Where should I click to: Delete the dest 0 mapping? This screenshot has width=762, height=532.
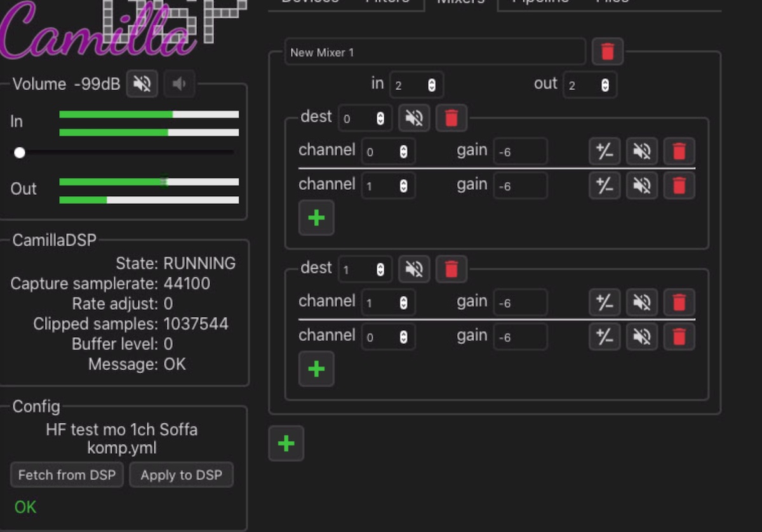coord(451,118)
